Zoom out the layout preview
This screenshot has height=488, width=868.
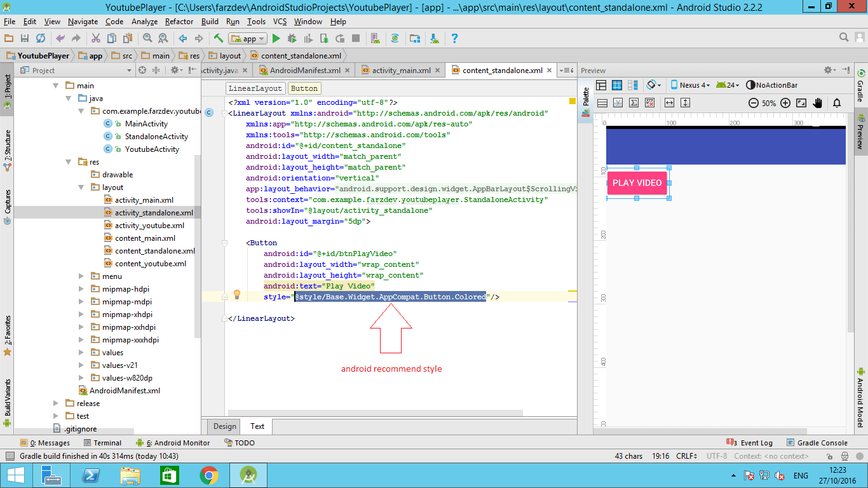click(754, 103)
